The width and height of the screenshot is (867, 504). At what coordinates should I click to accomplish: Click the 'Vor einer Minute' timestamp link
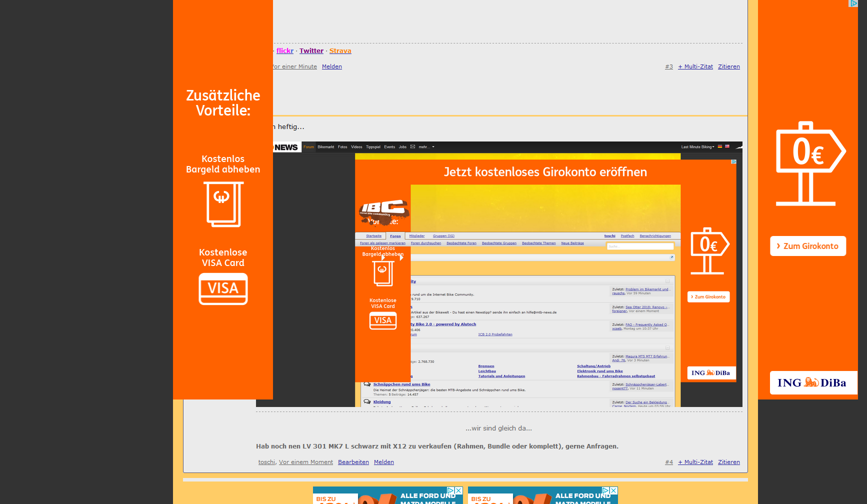pos(295,66)
